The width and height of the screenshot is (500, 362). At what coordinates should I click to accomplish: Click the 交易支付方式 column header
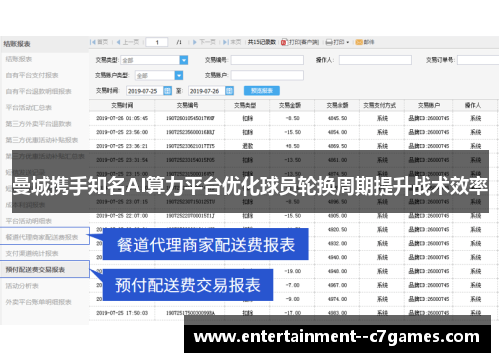coord(380,105)
